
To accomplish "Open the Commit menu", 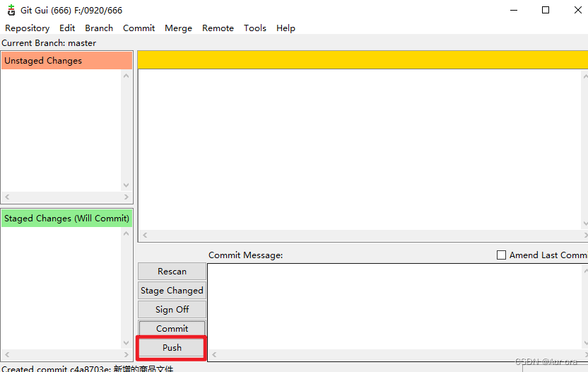I will [x=139, y=28].
